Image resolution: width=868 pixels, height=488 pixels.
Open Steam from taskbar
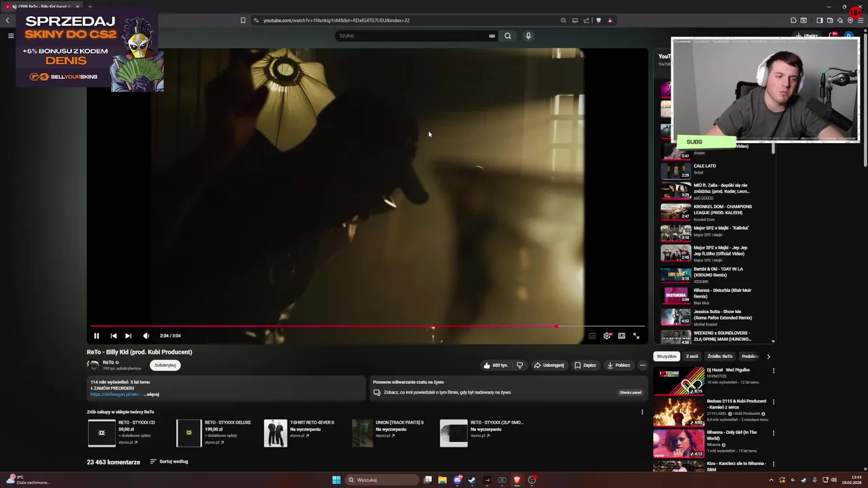[472, 480]
